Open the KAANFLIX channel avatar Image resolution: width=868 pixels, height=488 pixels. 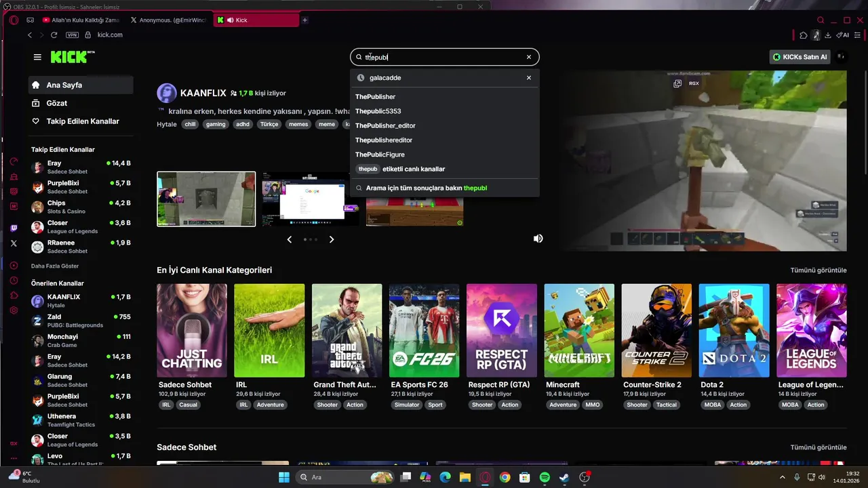(167, 93)
